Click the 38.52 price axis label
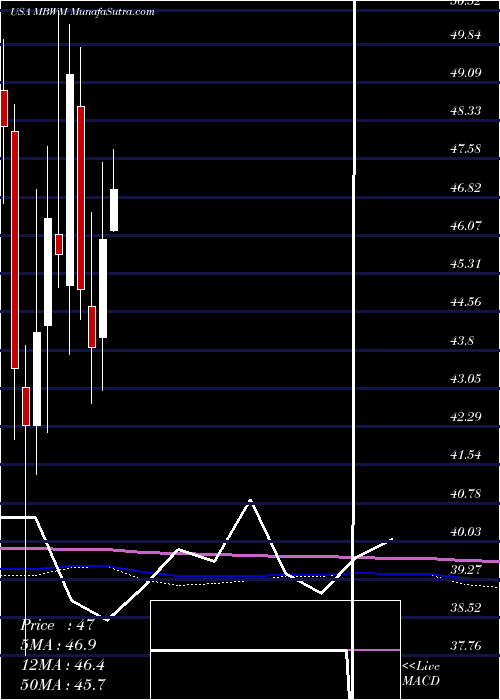The height and width of the screenshot is (700, 500). click(466, 608)
